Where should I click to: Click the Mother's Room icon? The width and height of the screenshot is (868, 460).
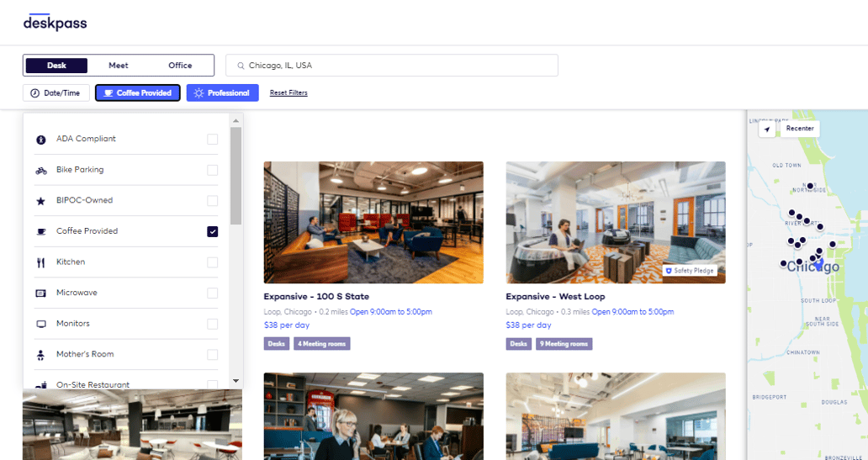[x=41, y=355]
